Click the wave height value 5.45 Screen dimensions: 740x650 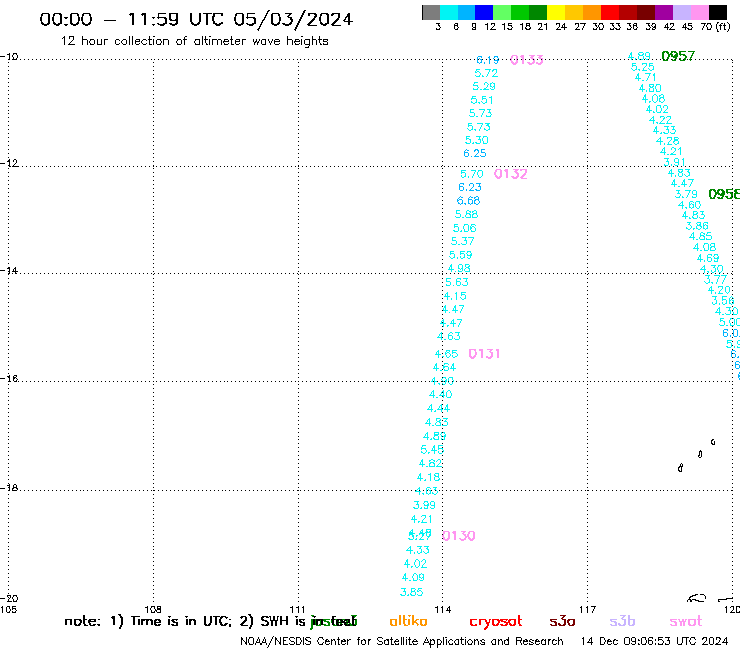click(x=432, y=450)
